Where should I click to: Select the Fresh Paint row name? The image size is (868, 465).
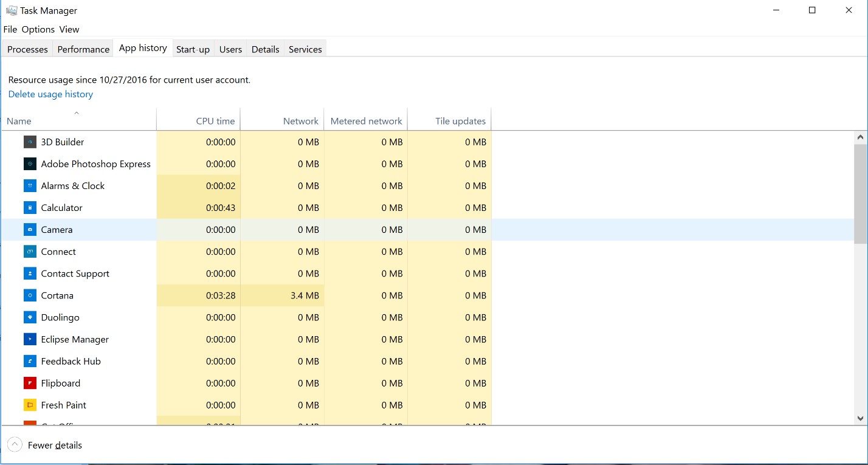(x=64, y=404)
